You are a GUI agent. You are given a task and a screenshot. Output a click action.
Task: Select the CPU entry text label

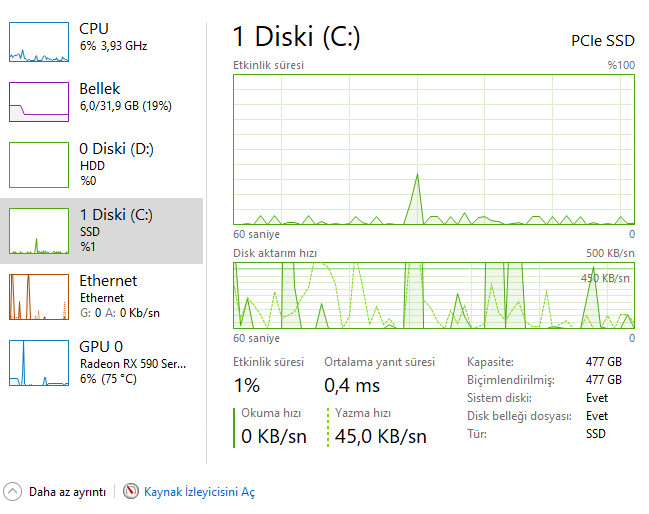coord(94,29)
